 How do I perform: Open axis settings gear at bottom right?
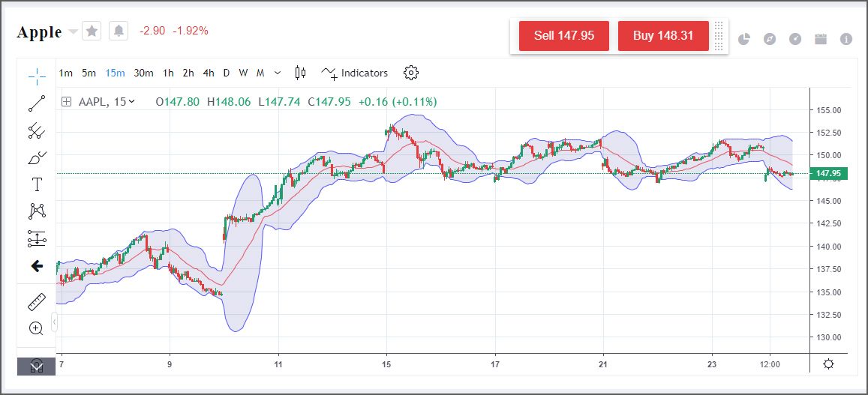pyautogui.click(x=829, y=364)
